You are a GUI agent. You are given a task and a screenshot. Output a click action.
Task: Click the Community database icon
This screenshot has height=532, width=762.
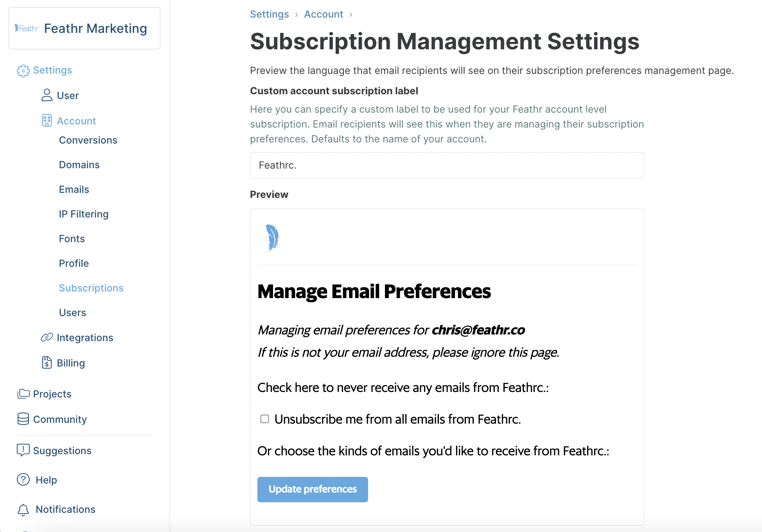(23, 419)
